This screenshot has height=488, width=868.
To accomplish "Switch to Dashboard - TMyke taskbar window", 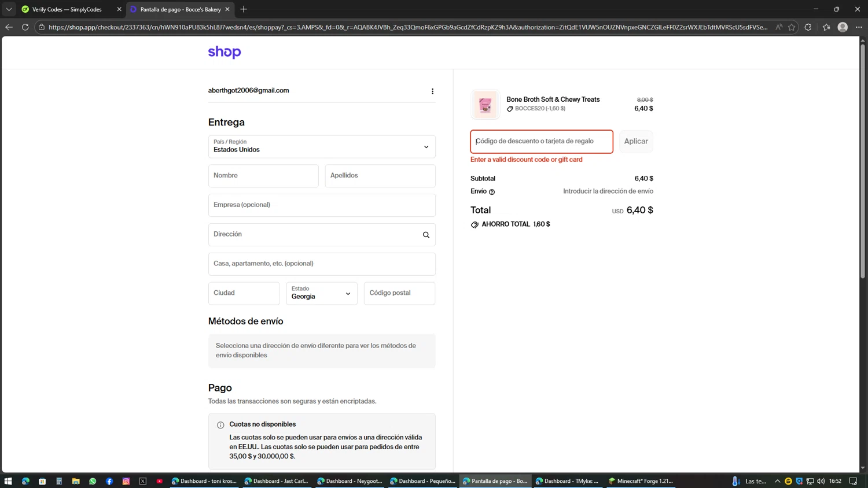I will point(568,481).
